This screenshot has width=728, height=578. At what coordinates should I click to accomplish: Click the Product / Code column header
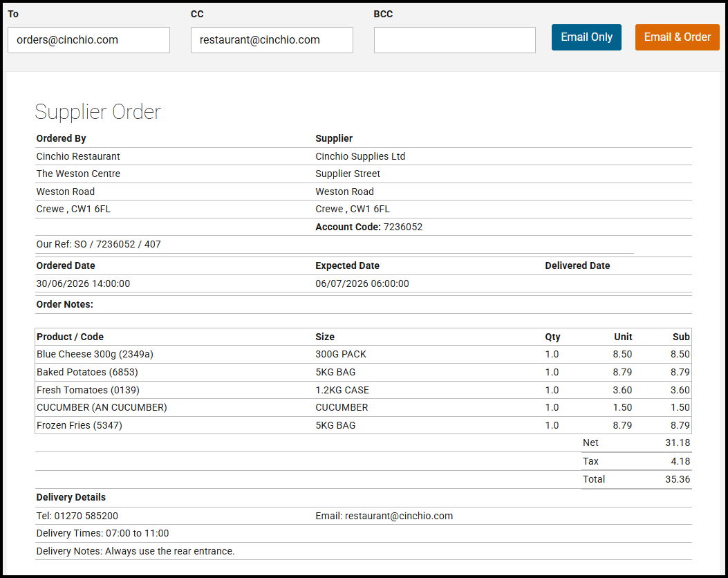click(x=70, y=337)
